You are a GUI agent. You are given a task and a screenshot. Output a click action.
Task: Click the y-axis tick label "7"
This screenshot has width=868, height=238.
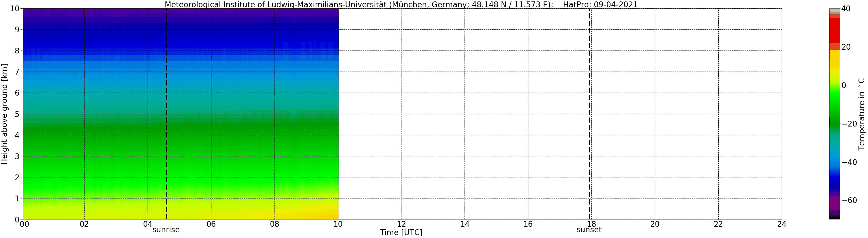tap(17, 72)
